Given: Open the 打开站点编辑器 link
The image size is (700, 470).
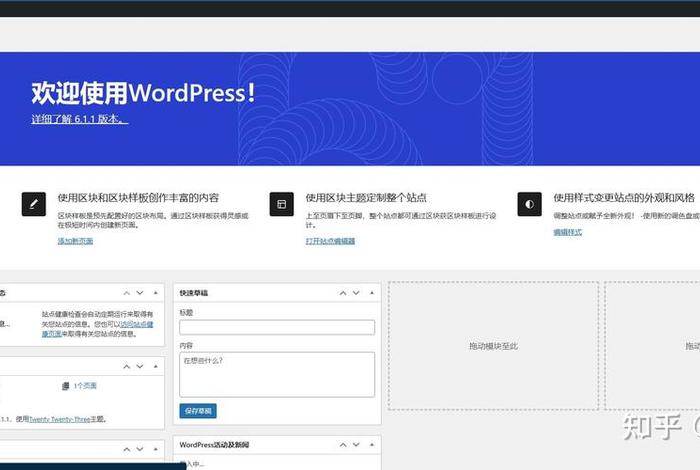Looking at the screenshot, I should click(330, 241).
